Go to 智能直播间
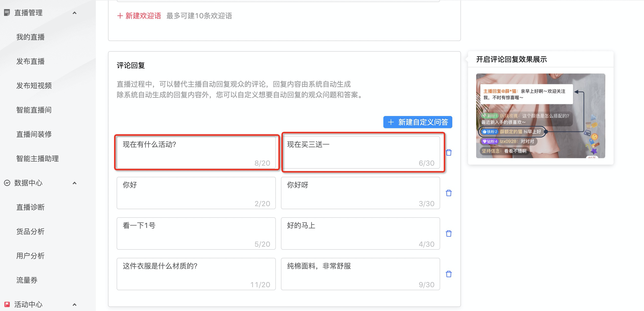 pyautogui.click(x=34, y=110)
